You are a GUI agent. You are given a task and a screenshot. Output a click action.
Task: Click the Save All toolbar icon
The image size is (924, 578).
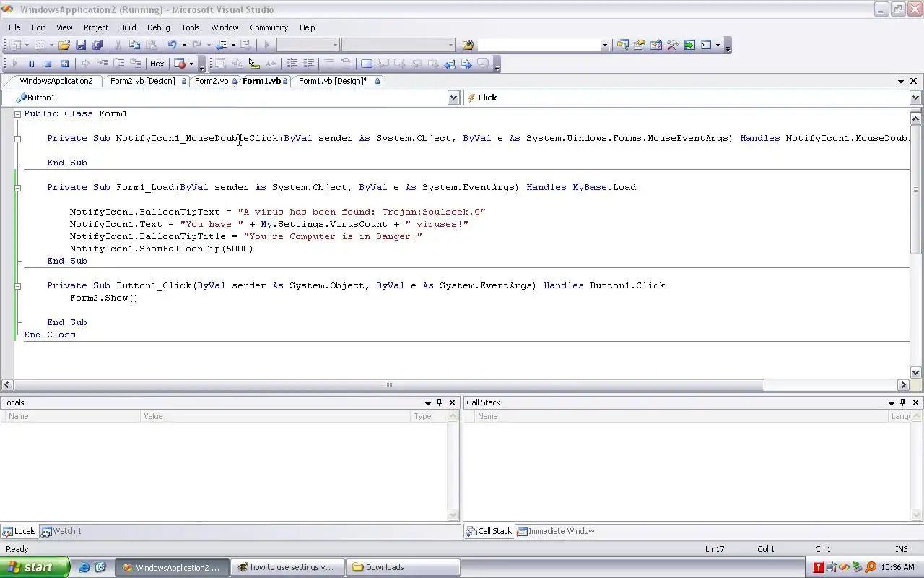(x=97, y=45)
